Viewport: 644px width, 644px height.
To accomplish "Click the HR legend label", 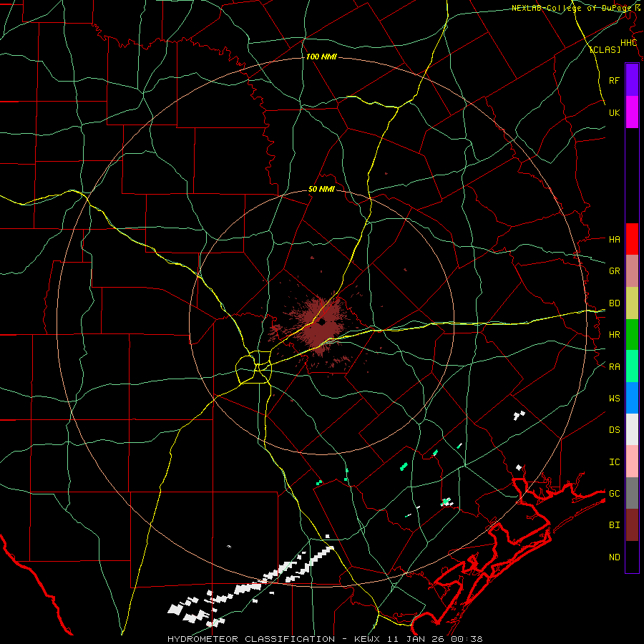I will click(x=614, y=335).
